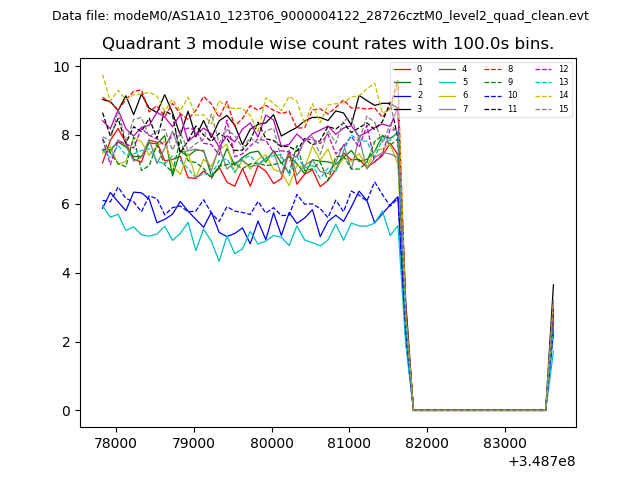Click the Data file path text at top
This screenshot has width=640, height=480.
click(x=320, y=16)
